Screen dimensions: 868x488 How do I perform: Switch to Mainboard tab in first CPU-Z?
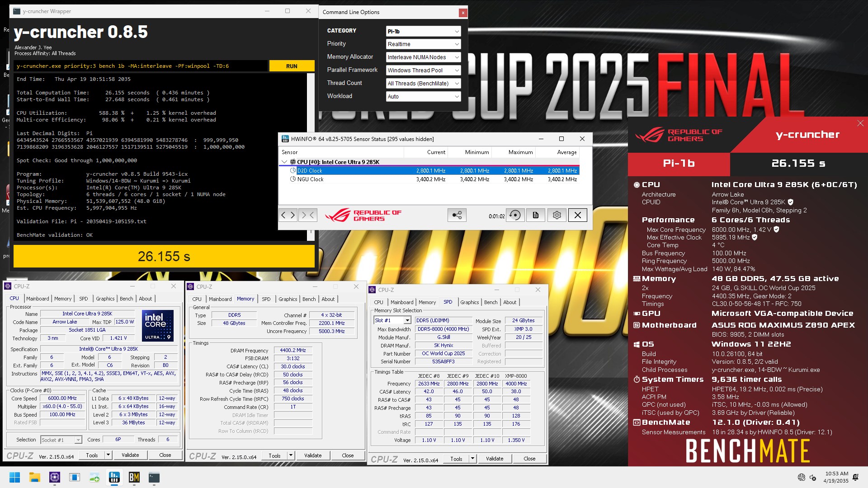[x=38, y=299]
